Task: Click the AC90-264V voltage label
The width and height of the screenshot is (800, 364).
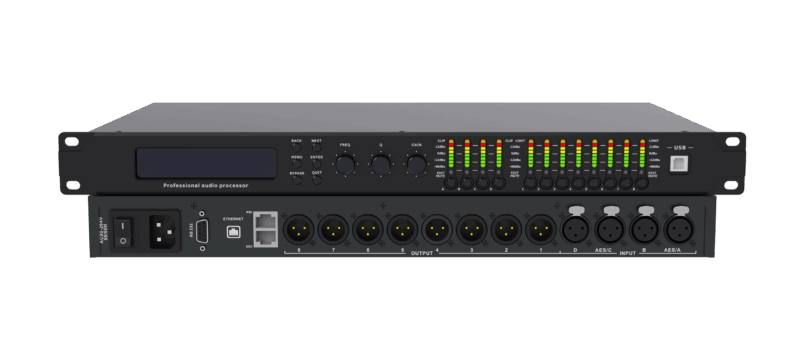Action: click(x=102, y=231)
